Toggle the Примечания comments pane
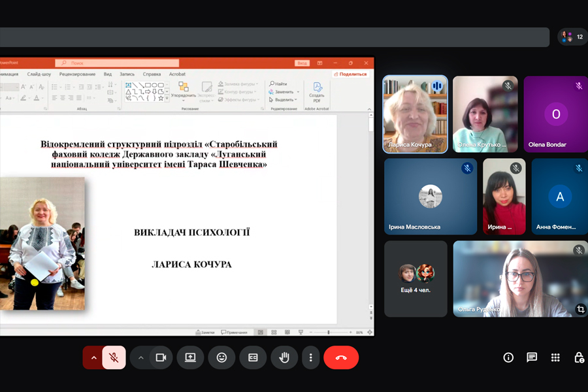Image resolution: width=588 pixels, height=392 pixels. tap(235, 333)
